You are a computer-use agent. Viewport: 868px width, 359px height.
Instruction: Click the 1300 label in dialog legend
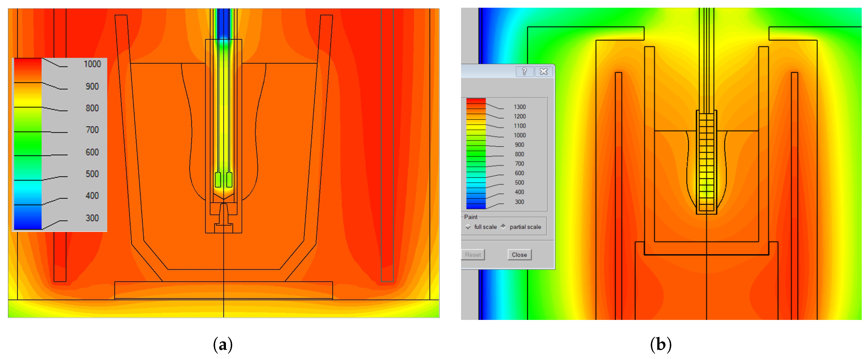[519, 107]
